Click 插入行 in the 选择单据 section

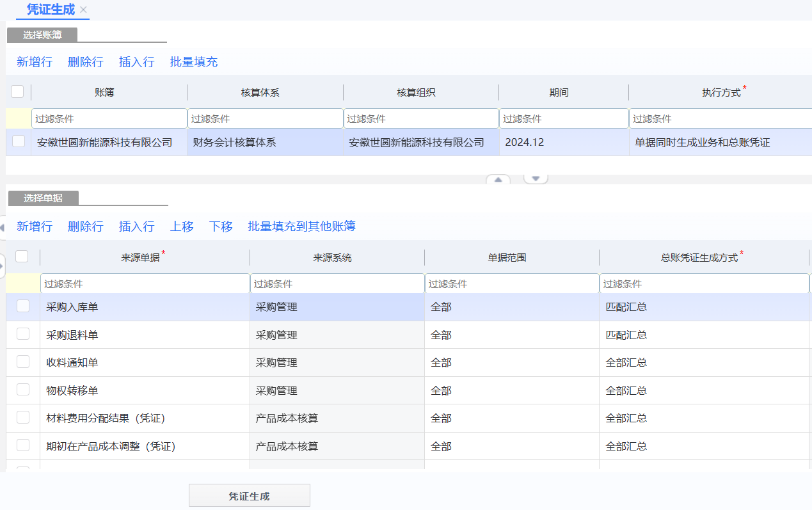137,227
